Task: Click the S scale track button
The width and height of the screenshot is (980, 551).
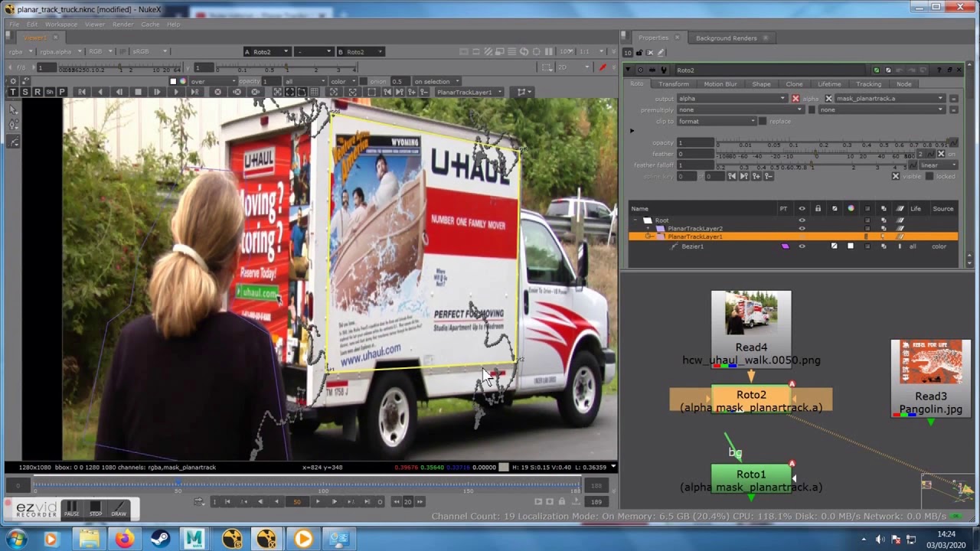Action: click(25, 92)
